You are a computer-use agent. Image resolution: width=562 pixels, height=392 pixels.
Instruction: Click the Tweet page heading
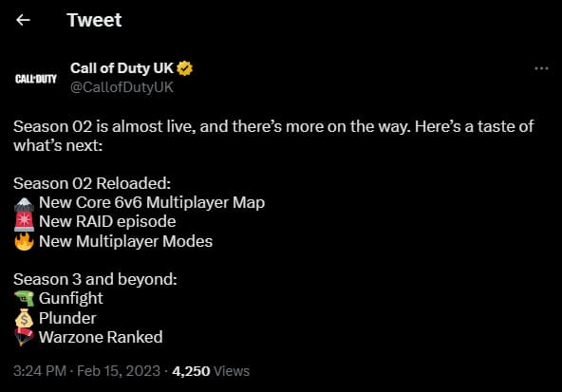click(94, 20)
